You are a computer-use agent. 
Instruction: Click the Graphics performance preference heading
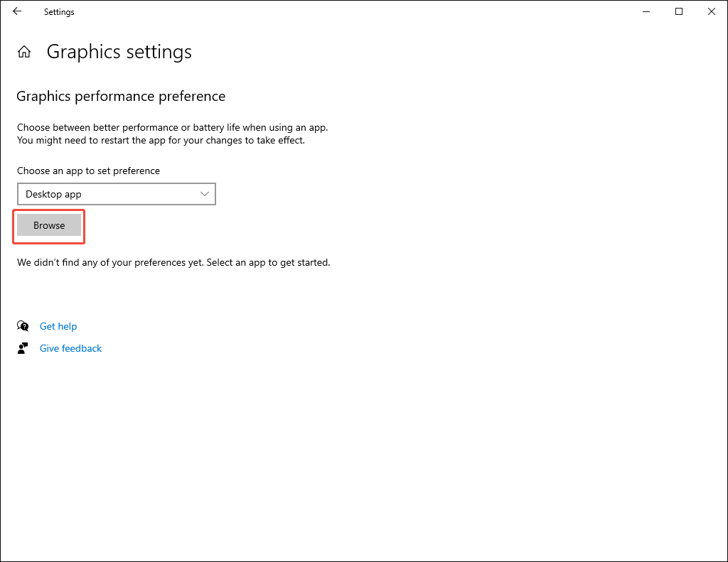[x=121, y=96]
